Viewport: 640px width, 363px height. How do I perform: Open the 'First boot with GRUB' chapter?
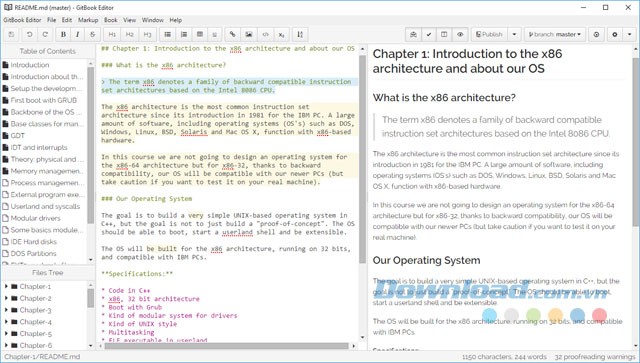(44, 100)
